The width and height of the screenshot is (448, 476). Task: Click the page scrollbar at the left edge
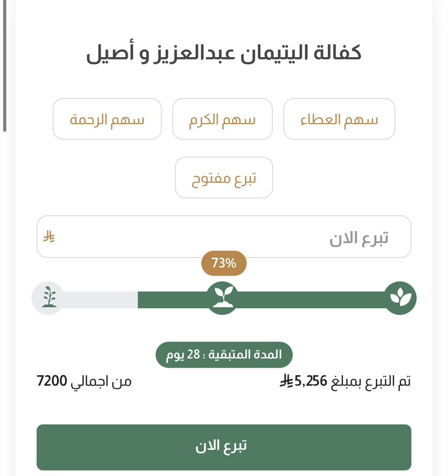click(x=5, y=65)
